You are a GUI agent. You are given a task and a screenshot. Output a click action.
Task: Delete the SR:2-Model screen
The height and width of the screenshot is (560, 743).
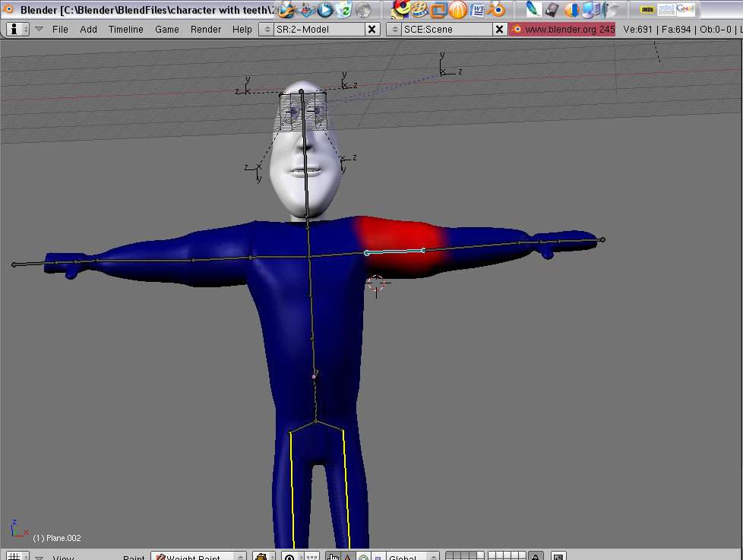(372, 30)
